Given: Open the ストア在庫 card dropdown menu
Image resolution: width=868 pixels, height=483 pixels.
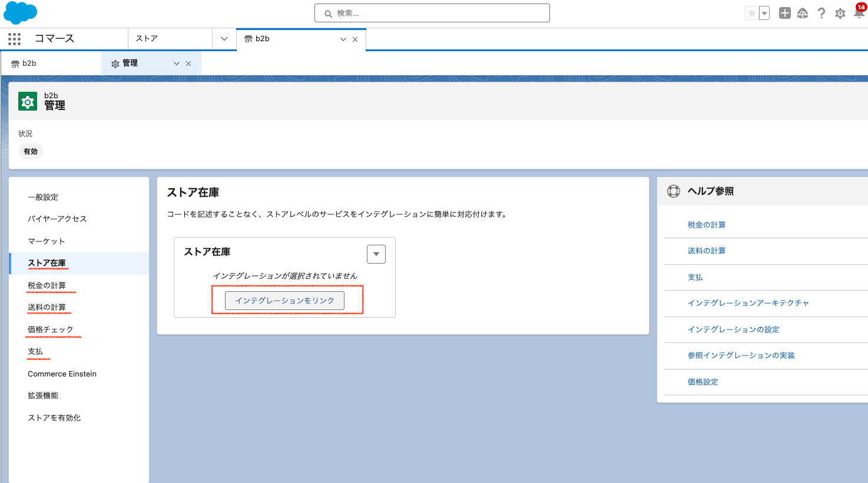Looking at the screenshot, I should [x=376, y=254].
